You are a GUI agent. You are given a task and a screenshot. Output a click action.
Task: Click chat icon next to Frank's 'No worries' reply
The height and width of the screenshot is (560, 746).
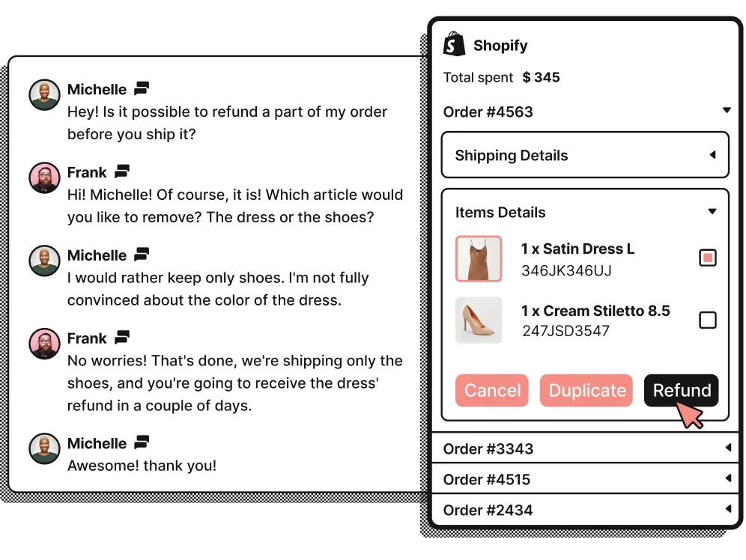(x=122, y=337)
